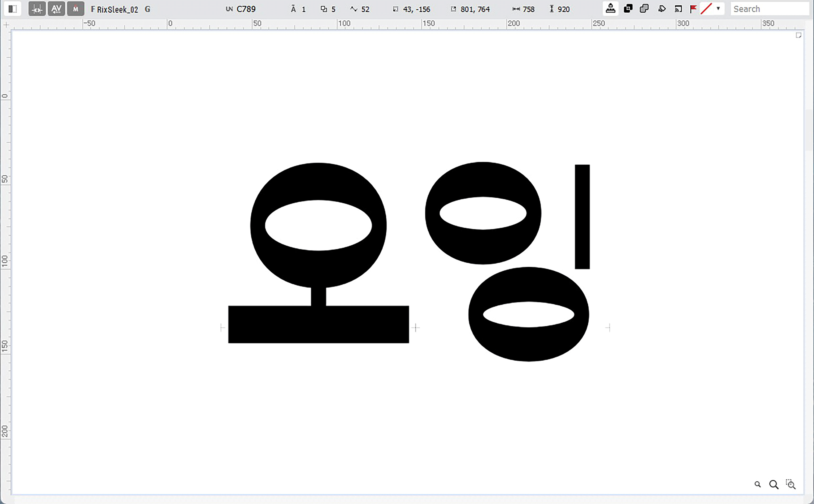Viewport: 814px width, 504px height.
Task: Click the large zoom-in magnifier
Action: pos(774,484)
